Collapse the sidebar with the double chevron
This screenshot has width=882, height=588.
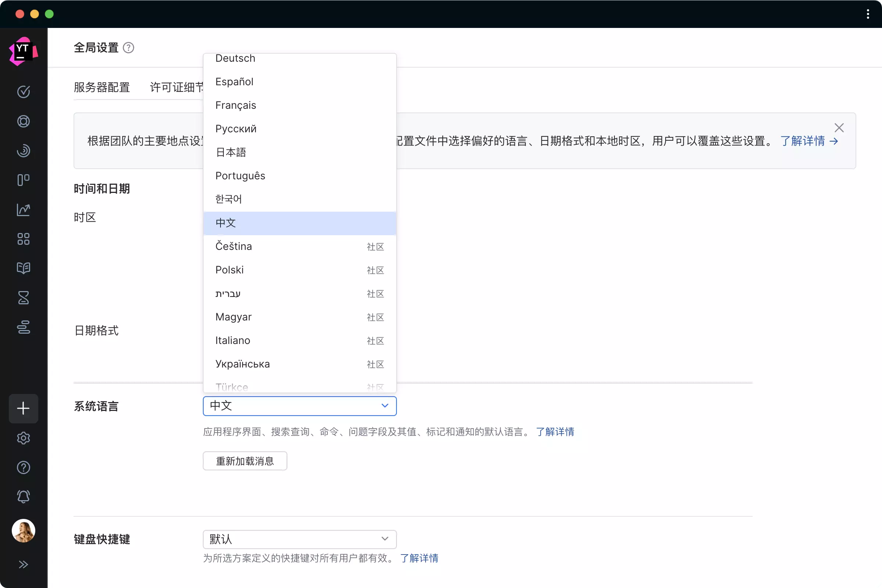pos(23,564)
